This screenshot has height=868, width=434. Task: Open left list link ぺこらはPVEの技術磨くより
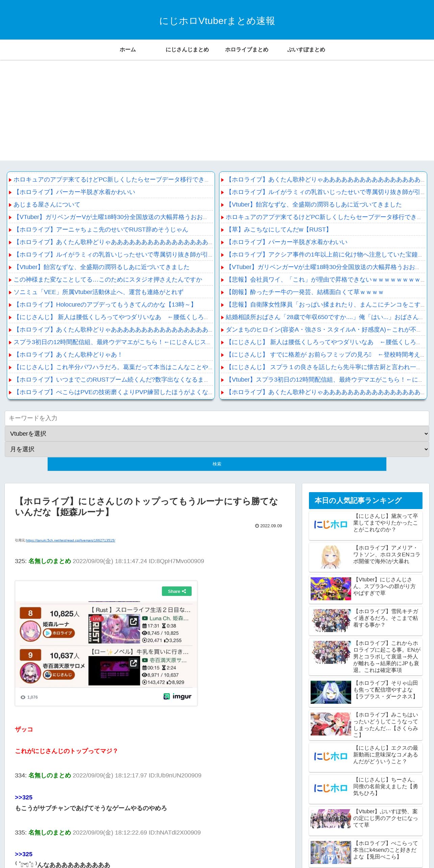click(x=113, y=392)
